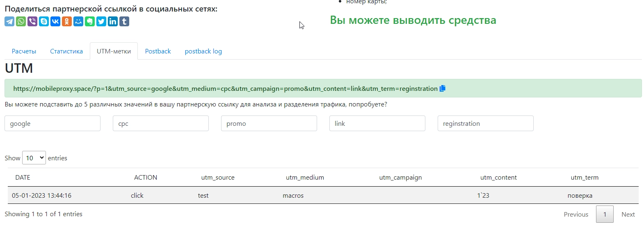Screen dimensions: 644x231
Task: Share link via the smiley-face icon
Action: click(x=78, y=21)
